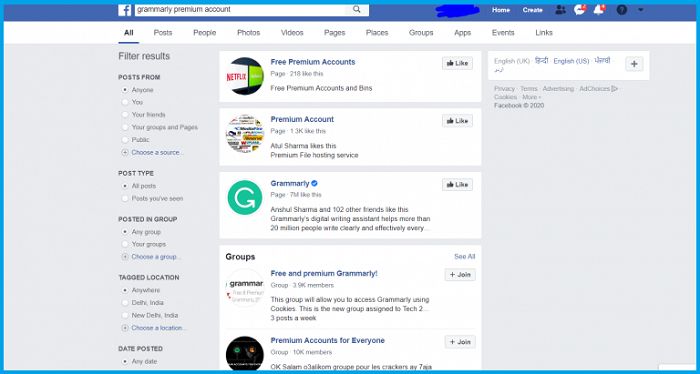Go to Home in top bar

click(501, 10)
